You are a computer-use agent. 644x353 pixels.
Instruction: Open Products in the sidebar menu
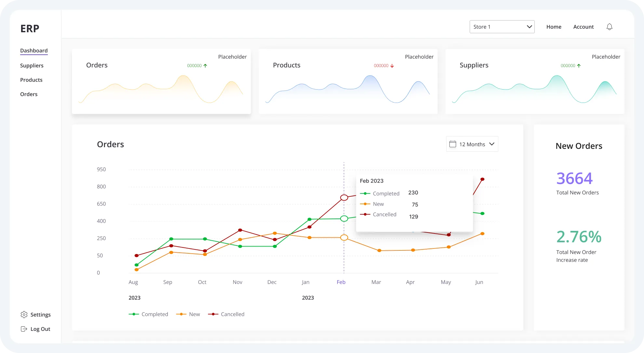[31, 80]
